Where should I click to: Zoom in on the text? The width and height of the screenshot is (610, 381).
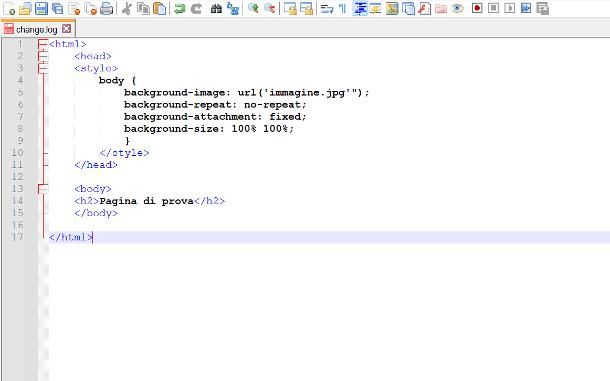pyautogui.click(x=253, y=9)
